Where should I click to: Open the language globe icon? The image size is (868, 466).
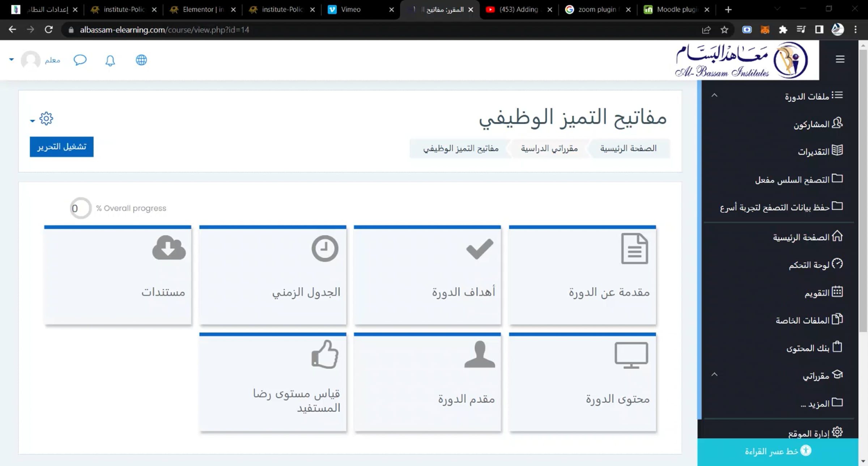click(141, 60)
